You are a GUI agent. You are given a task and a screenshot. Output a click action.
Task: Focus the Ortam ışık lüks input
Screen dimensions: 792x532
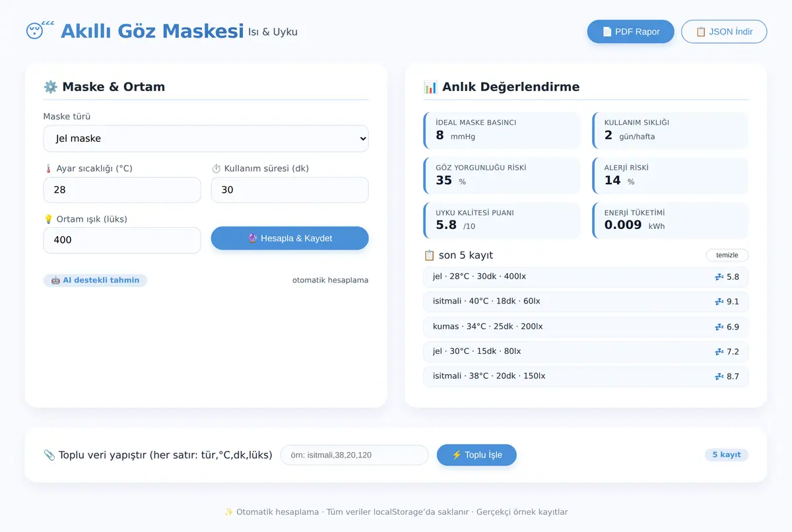point(122,240)
